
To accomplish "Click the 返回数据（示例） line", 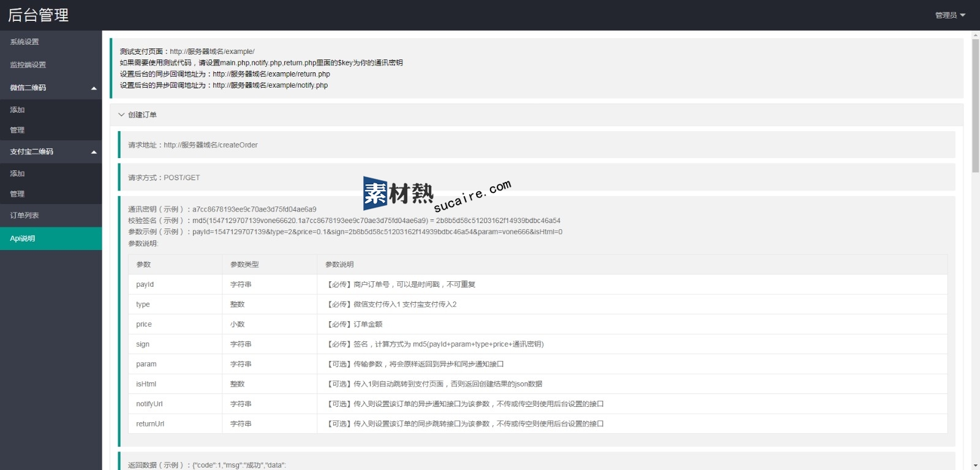I will pyautogui.click(x=207, y=465).
